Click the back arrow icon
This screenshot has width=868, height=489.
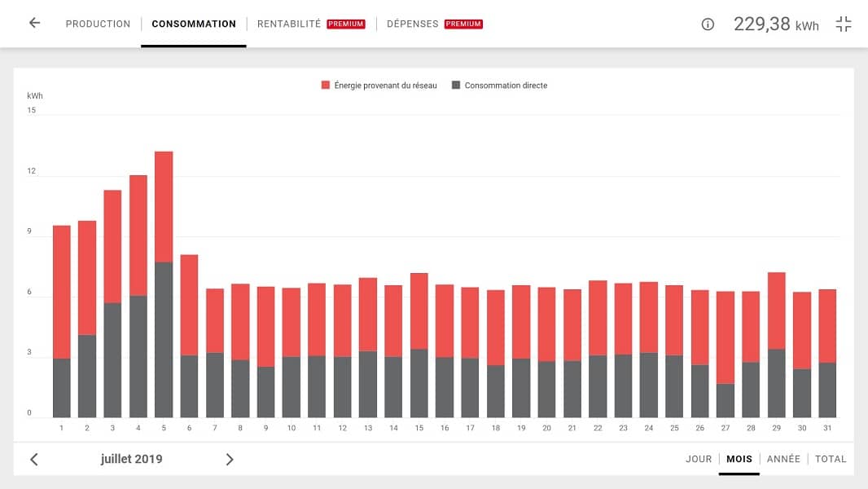point(34,24)
